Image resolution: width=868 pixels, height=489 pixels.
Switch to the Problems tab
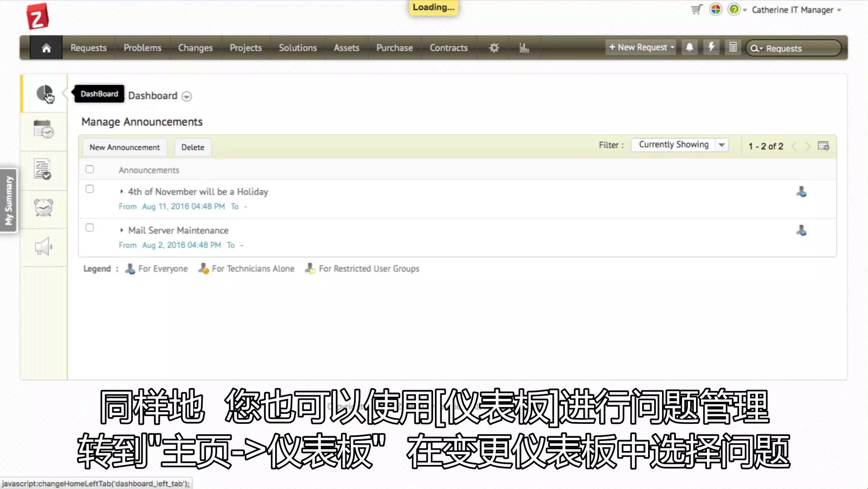coord(142,48)
